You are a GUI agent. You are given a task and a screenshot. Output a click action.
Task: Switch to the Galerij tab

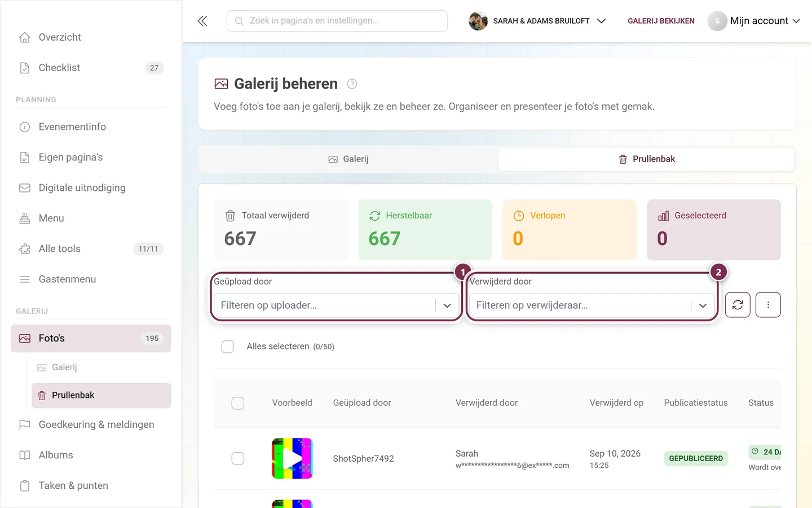coord(348,159)
